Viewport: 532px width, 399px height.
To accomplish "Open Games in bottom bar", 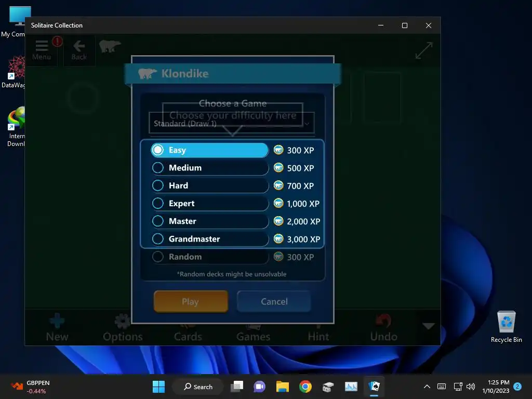I will [253, 332].
